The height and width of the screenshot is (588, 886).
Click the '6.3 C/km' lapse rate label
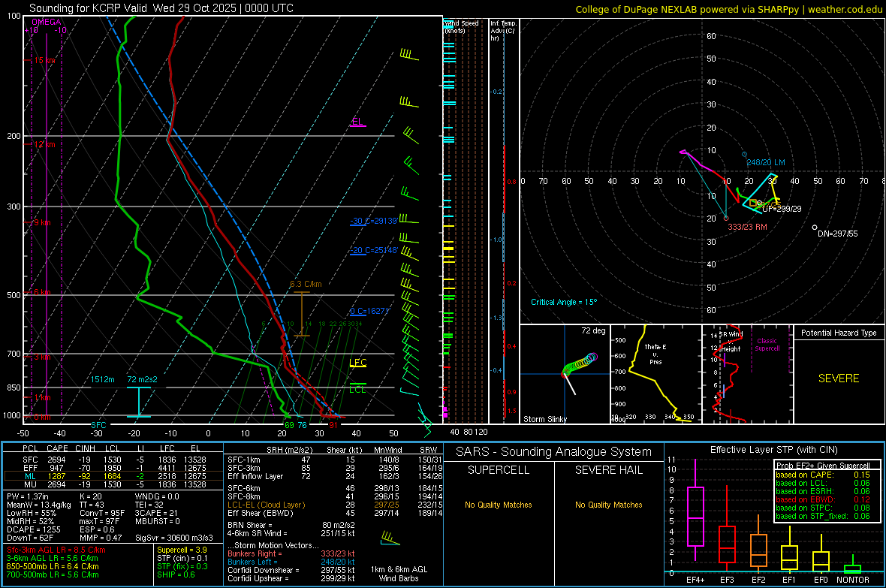pos(306,285)
